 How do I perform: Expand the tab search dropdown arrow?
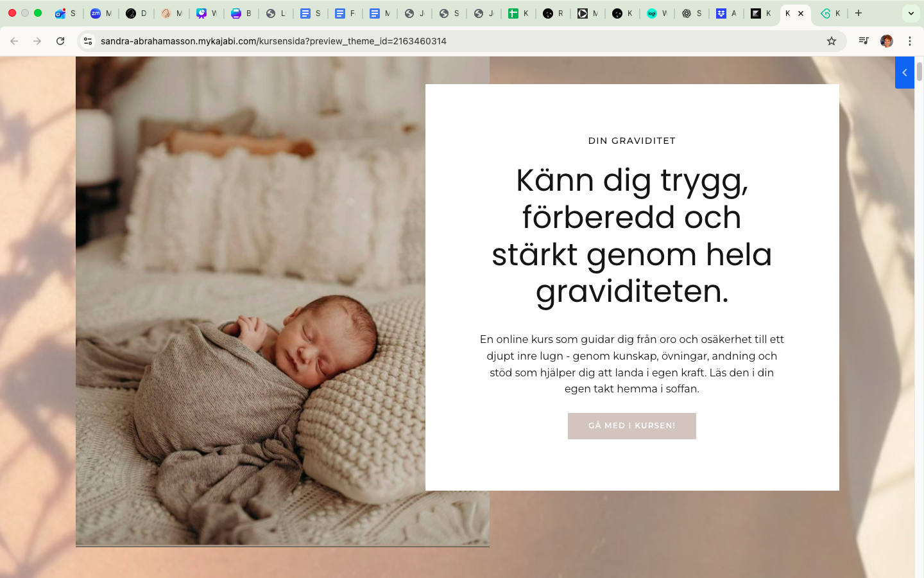pos(911,13)
